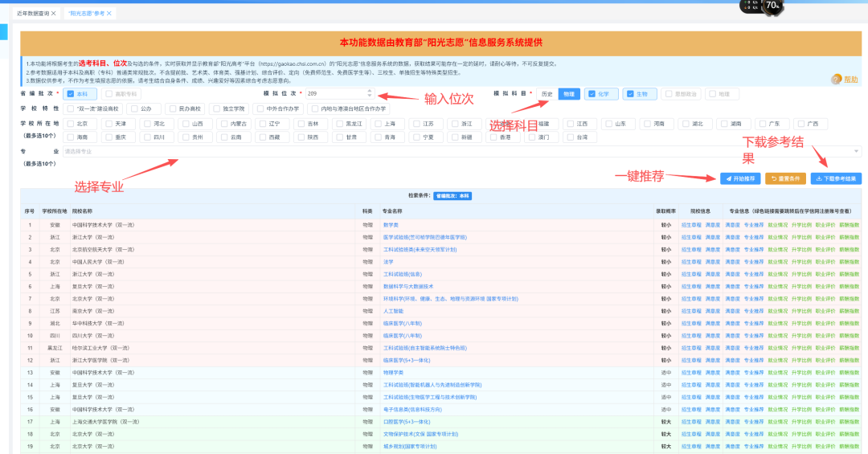Click the 录取概率 column header
Screen dimensions: 868x454
(x=665, y=211)
